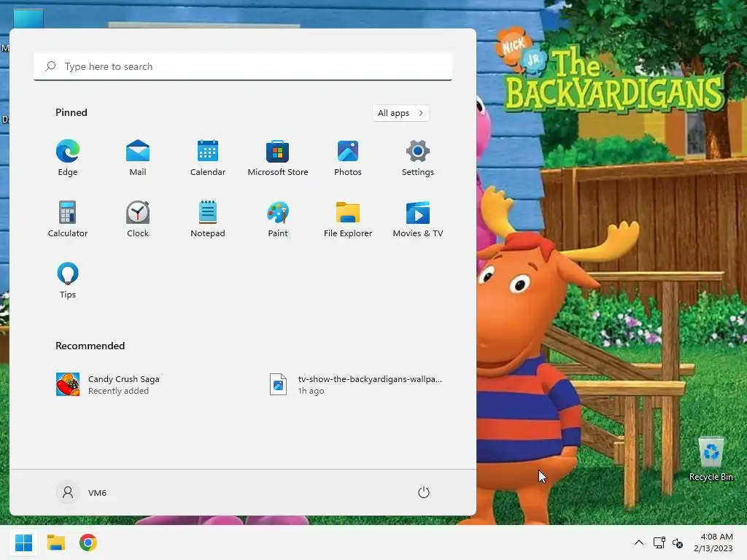Open File Explorer from the taskbar

pos(56,542)
